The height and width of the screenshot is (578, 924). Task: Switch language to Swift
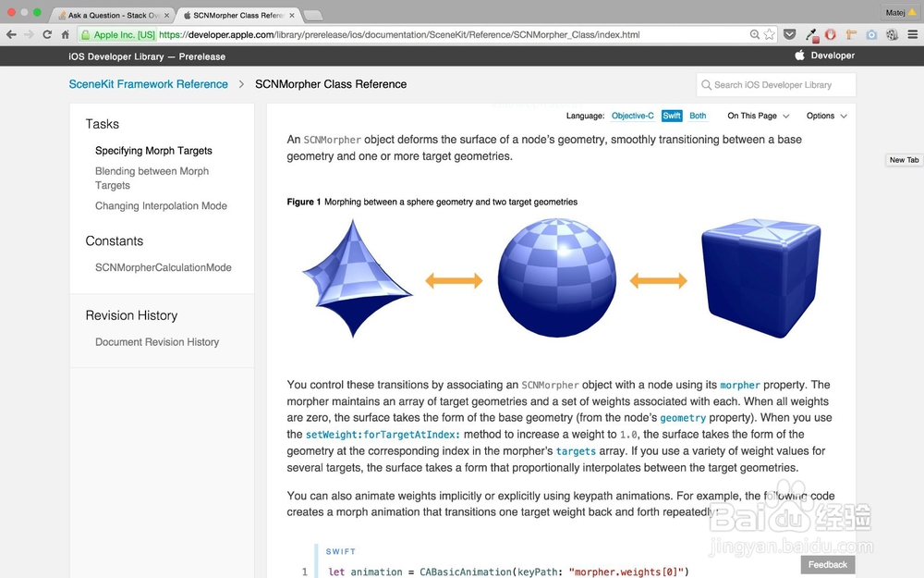coord(671,116)
